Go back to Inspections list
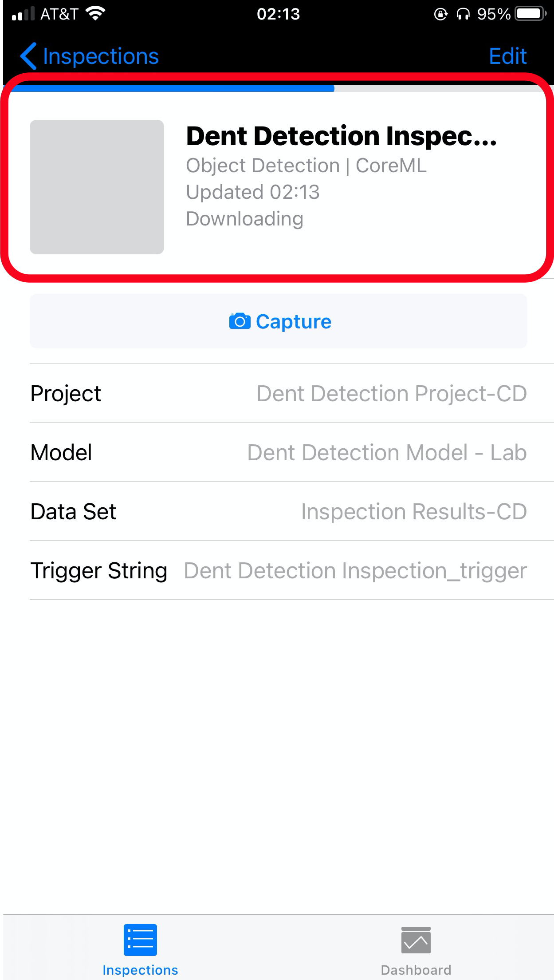The height and width of the screenshot is (980, 554). (90, 56)
